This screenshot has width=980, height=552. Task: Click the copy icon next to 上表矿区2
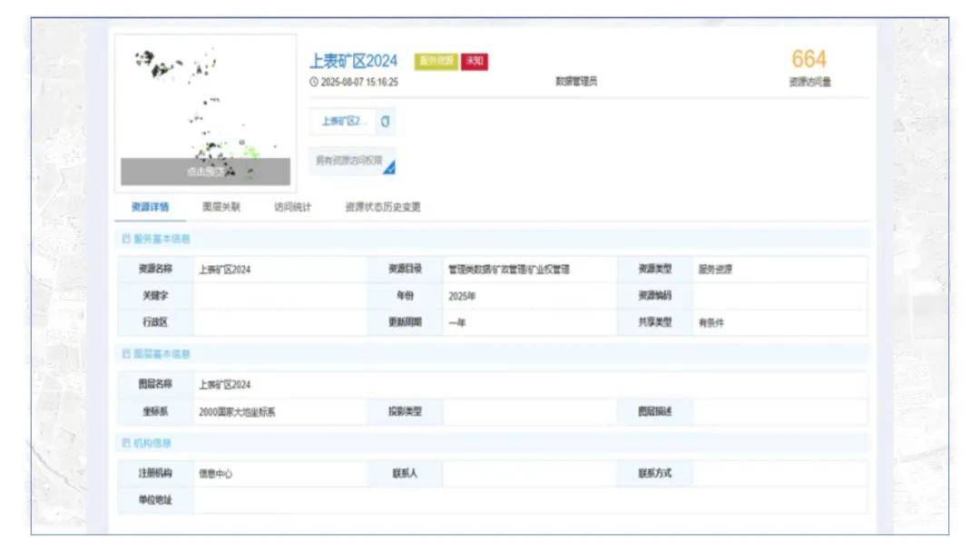(386, 119)
